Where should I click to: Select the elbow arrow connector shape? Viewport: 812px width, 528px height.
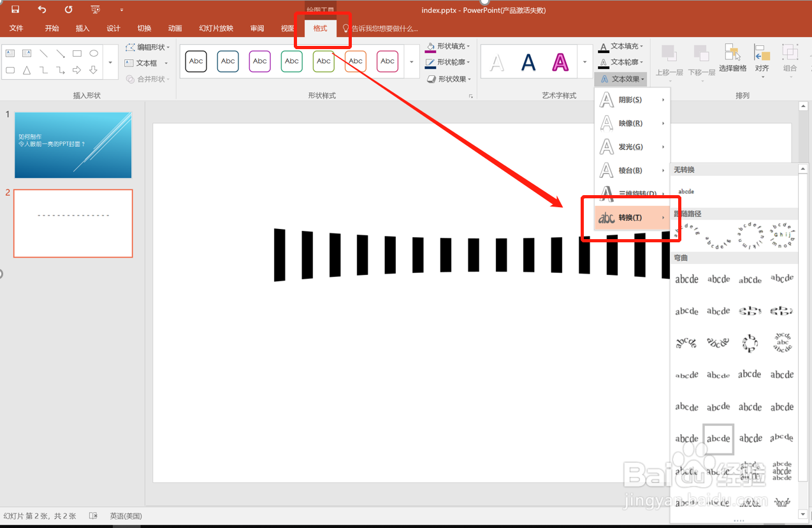click(x=61, y=70)
